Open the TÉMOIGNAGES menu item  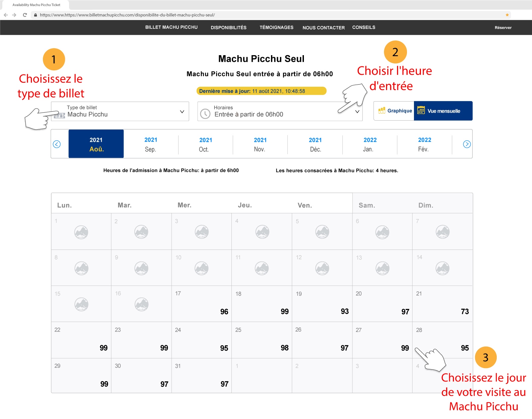276,27
